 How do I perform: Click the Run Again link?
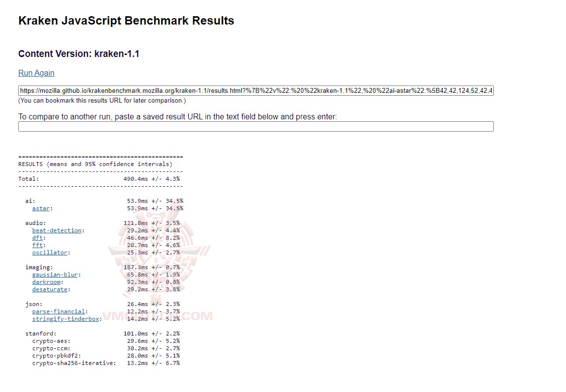pos(36,73)
